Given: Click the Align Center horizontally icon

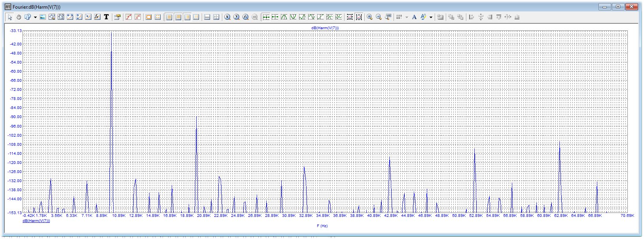Looking at the screenshot, I should (x=481, y=17).
